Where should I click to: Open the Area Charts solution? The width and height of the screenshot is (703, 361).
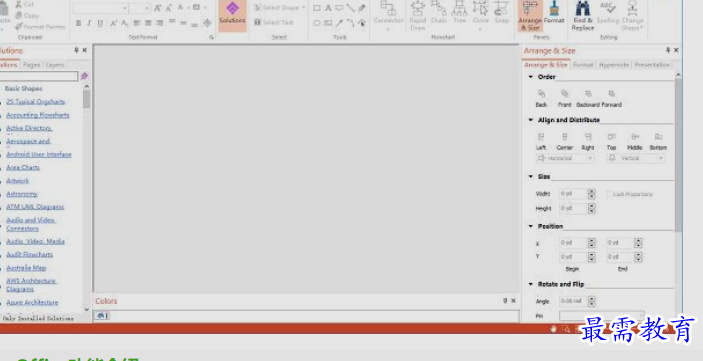(23, 167)
